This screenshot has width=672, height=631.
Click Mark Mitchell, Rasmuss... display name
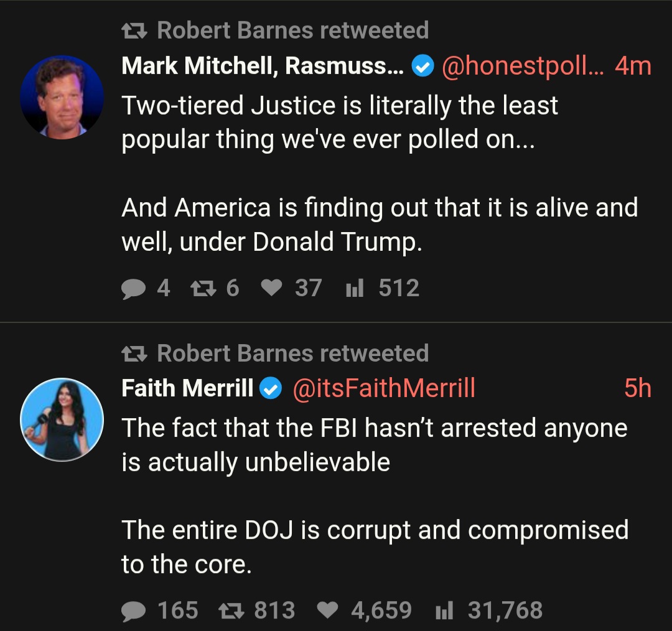point(262,65)
